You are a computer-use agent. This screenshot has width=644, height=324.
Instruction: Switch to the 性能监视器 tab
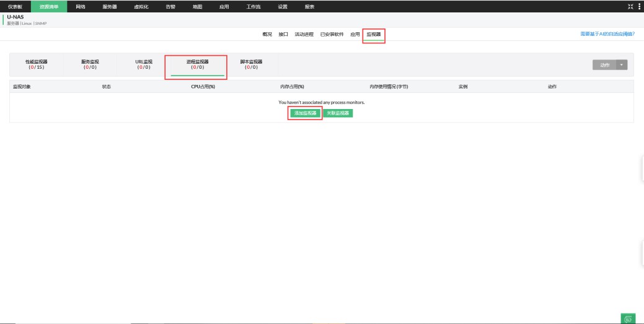[36, 64]
